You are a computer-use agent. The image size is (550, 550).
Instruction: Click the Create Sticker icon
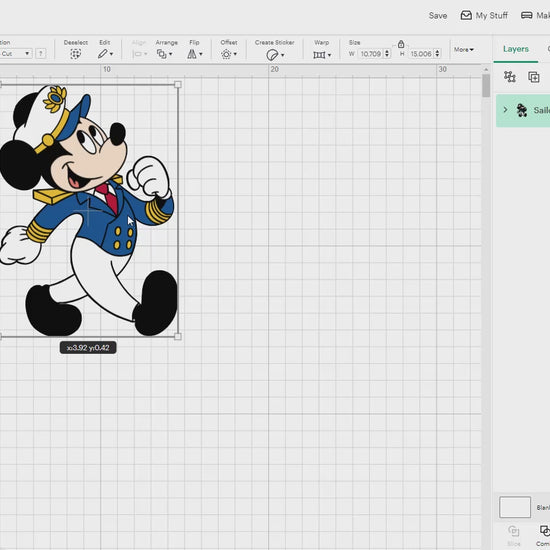pyautogui.click(x=272, y=55)
